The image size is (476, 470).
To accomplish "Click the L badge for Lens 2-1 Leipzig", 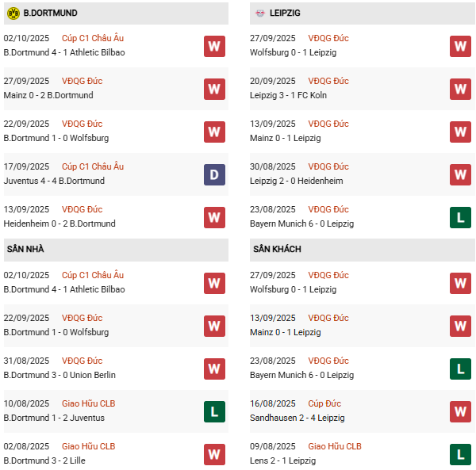I will (x=460, y=454).
